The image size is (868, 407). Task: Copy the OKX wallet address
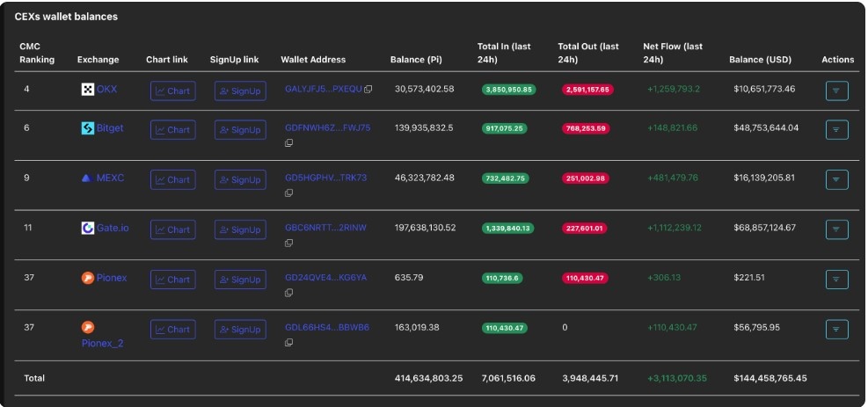(368, 89)
